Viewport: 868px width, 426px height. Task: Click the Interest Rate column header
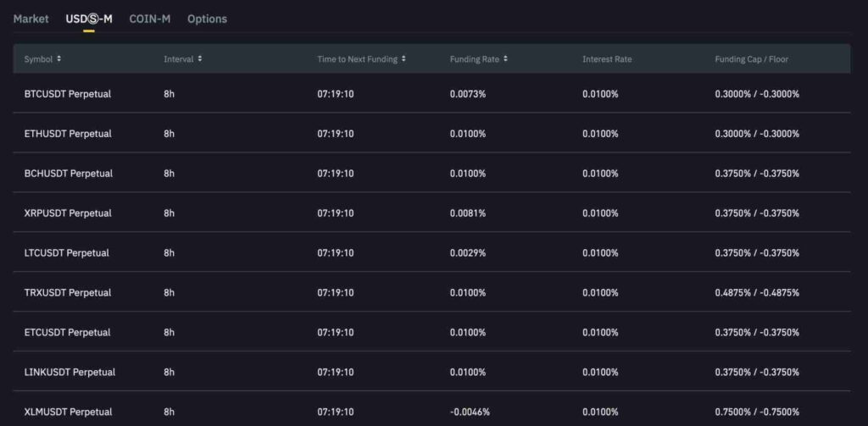(607, 59)
